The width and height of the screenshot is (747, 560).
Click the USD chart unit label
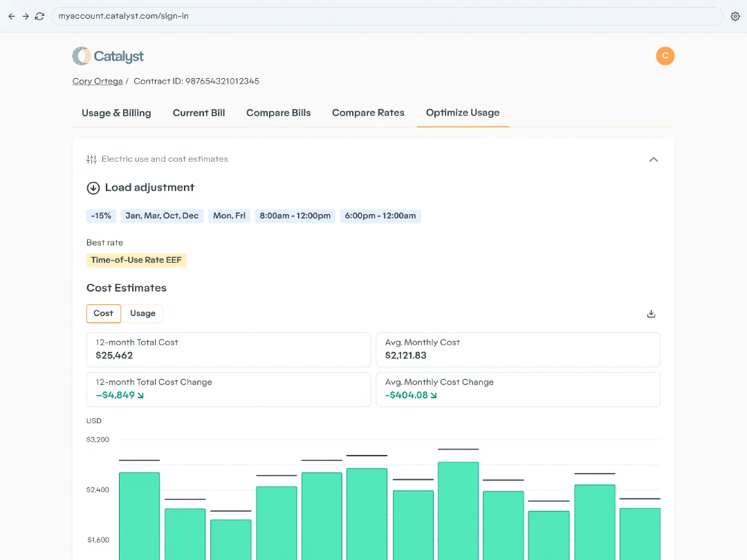pos(94,421)
